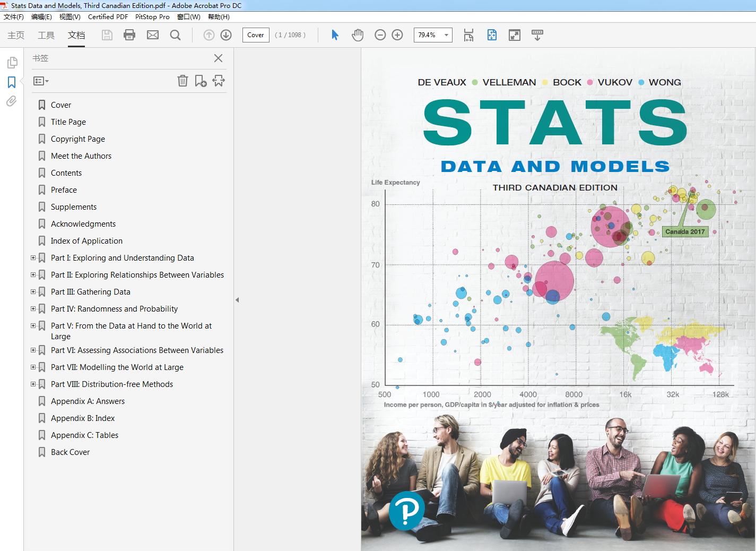Viewport: 756px width, 551px height.
Task: Select the Hand pan tool
Action: pos(358,35)
